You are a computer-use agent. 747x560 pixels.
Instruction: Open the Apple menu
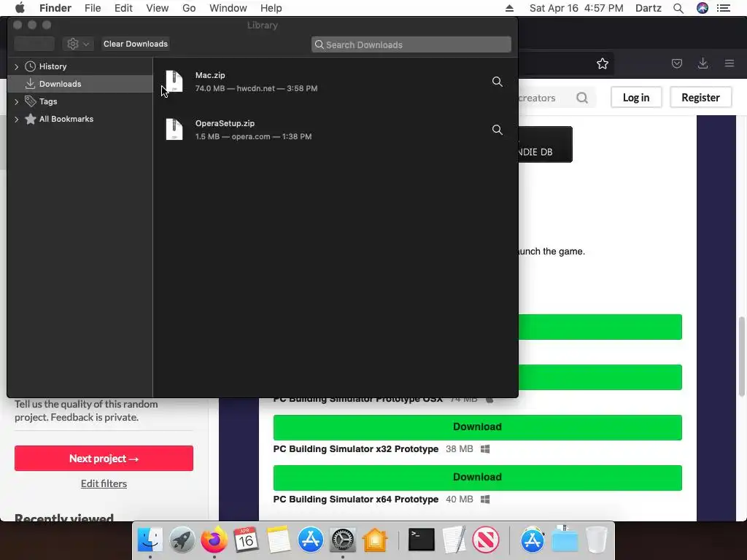coord(20,8)
